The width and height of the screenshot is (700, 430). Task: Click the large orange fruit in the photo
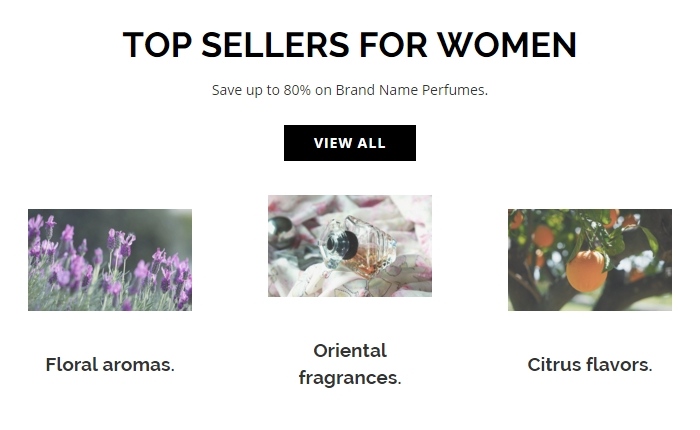tap(586, 270)
